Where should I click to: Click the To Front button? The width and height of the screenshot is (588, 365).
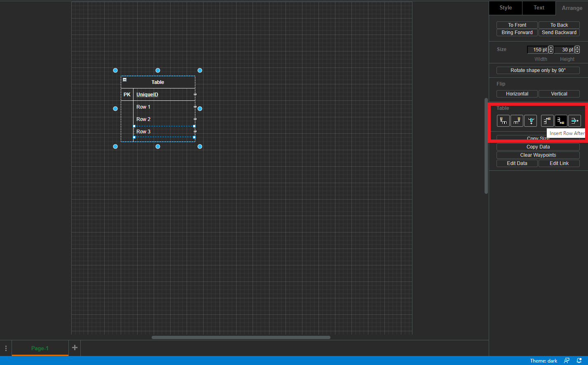(x=517, y=25)
